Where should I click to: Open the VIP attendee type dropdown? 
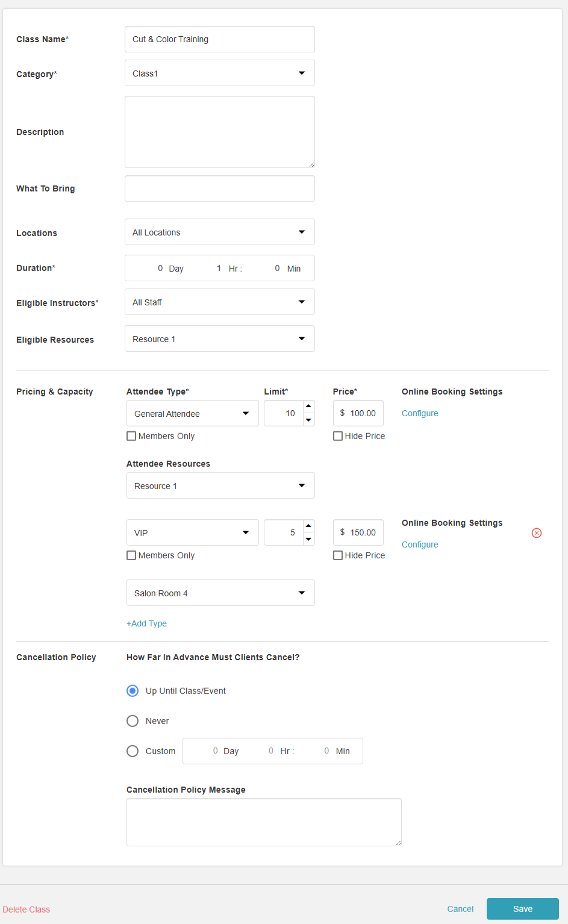[x=193, y=532]
